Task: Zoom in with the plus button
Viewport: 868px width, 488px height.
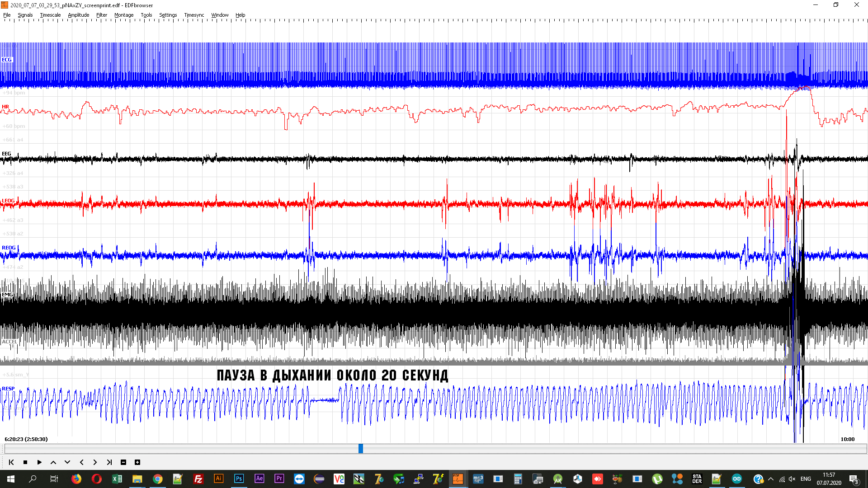Action: 137,462
